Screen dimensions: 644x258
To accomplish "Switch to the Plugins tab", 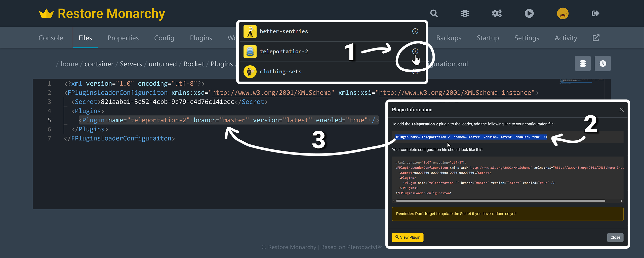I will [x=201, y=38].
